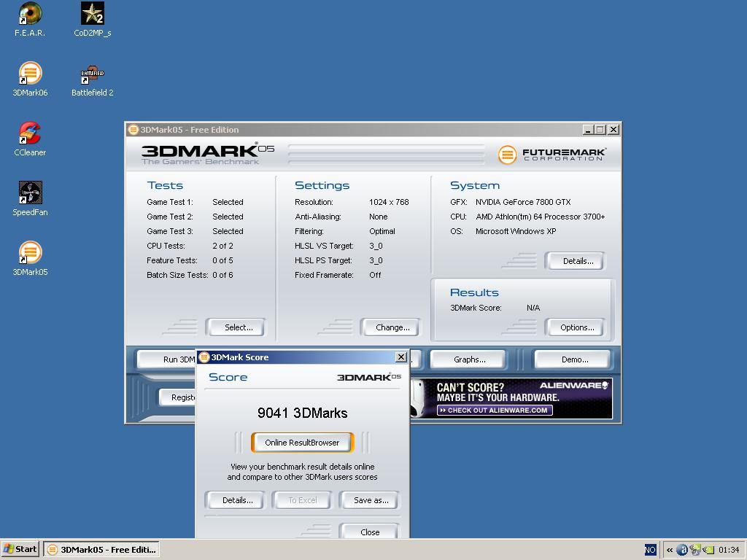Click the 3DMark05 taskbar button
Image resolution: width=747 pixels, height=560 pixels.
101,550
